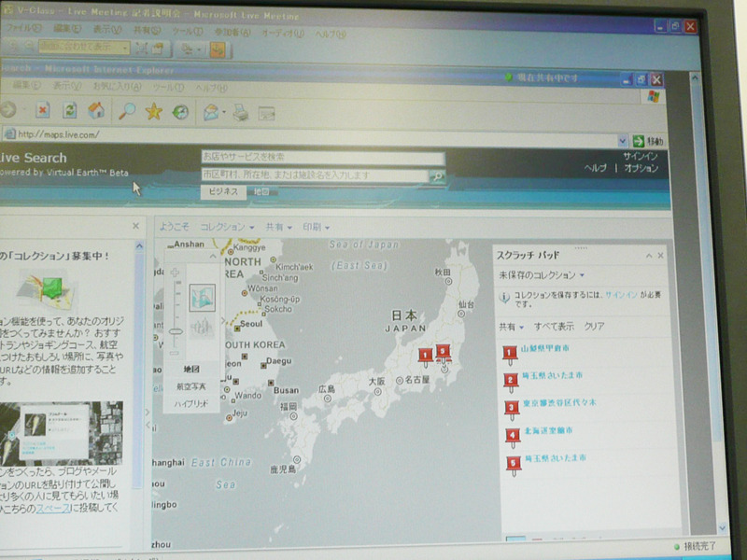Click map pushpin number 5 near Tokyo
Image resolution: width=747 pixels, height=560 pixels.
pyautogui.click(x=443, y=353)
